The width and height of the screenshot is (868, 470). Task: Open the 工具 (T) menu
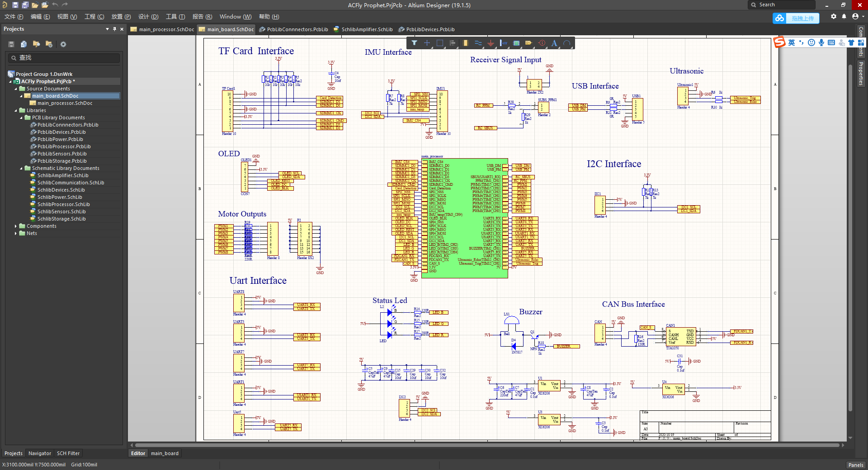(175, 17)
